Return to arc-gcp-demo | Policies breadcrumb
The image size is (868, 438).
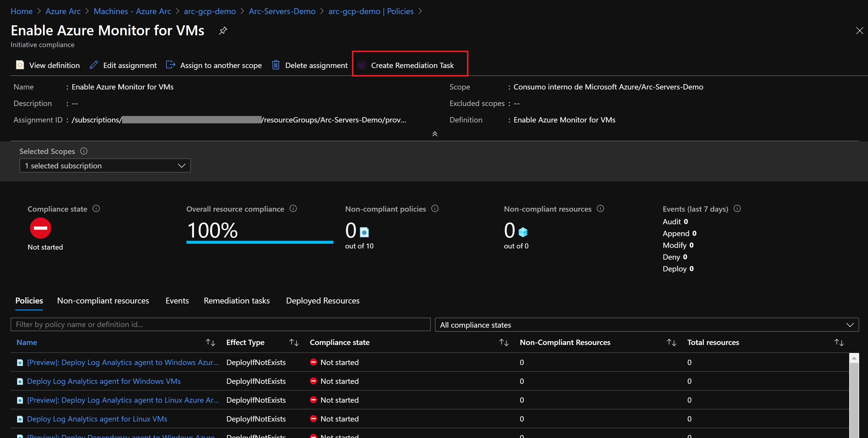point(371,11)
